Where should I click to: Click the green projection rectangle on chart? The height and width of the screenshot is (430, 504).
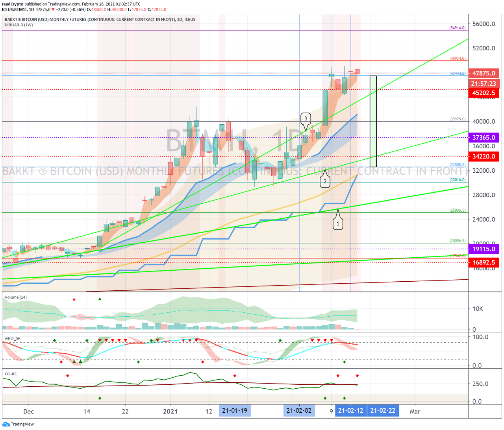373,121
